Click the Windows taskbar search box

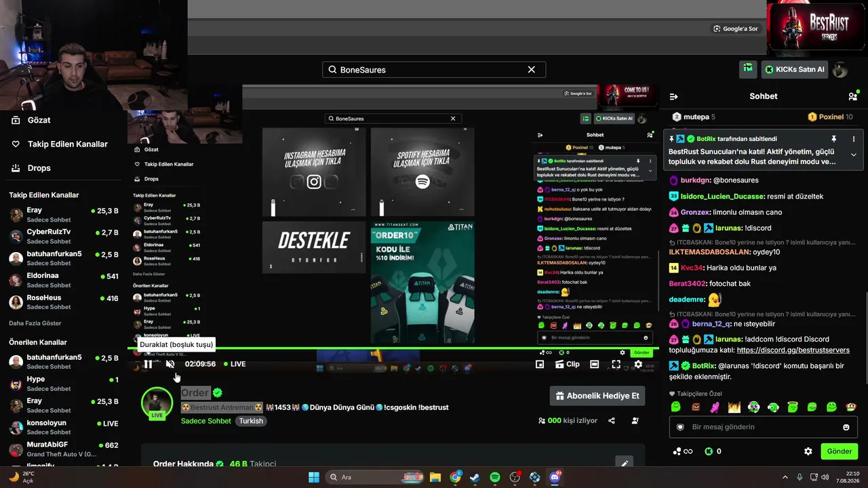coord(374,477)
